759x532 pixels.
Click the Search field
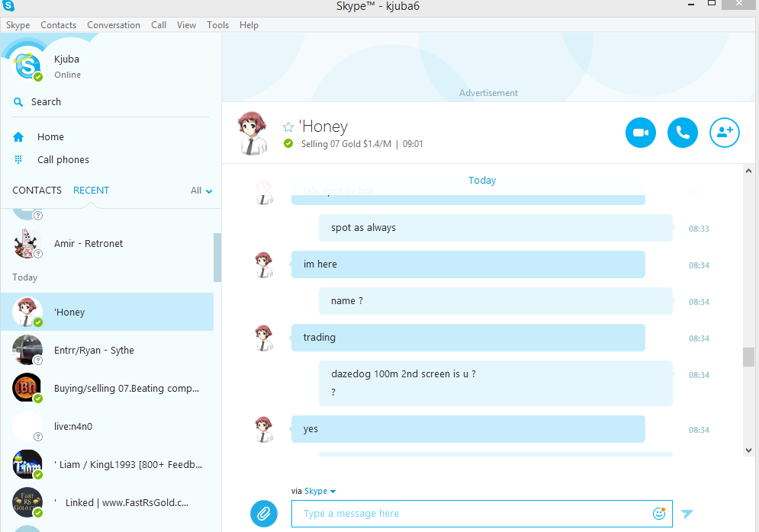coord(111,102)
